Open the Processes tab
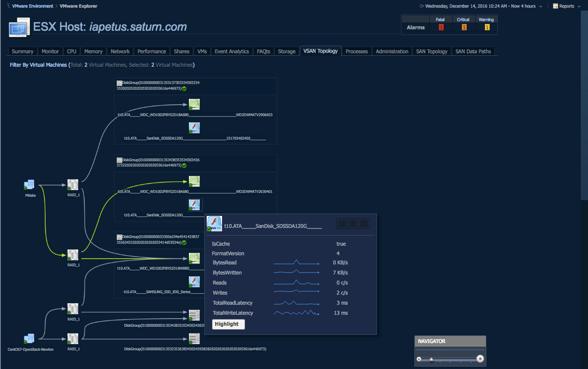The image size is (588, 369). tap(357, 51)
